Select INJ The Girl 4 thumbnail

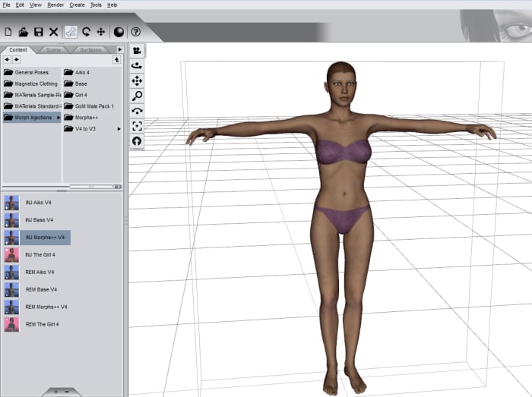(x=11, y=255)
